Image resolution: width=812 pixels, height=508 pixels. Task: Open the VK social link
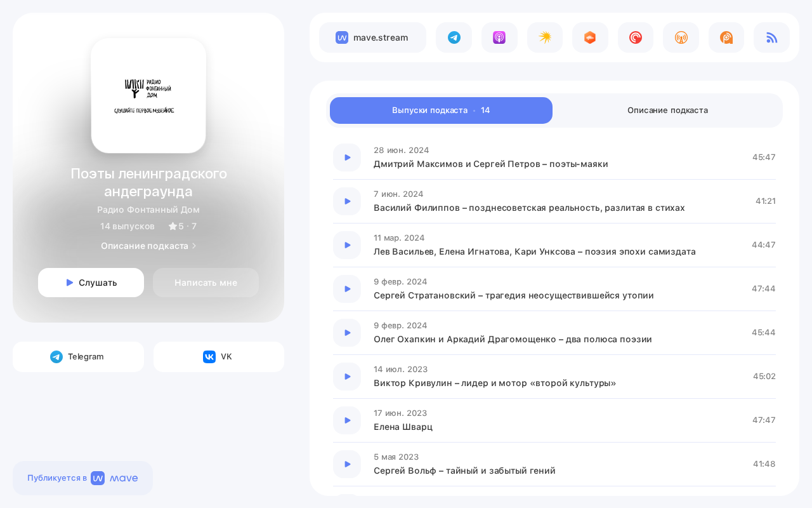click(x=219, y=357)
